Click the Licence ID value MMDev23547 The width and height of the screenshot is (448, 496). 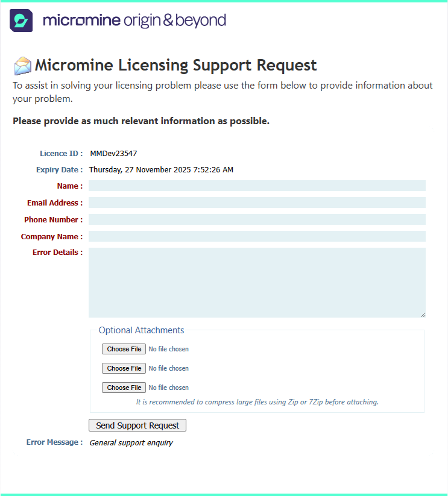coord(113,154)
